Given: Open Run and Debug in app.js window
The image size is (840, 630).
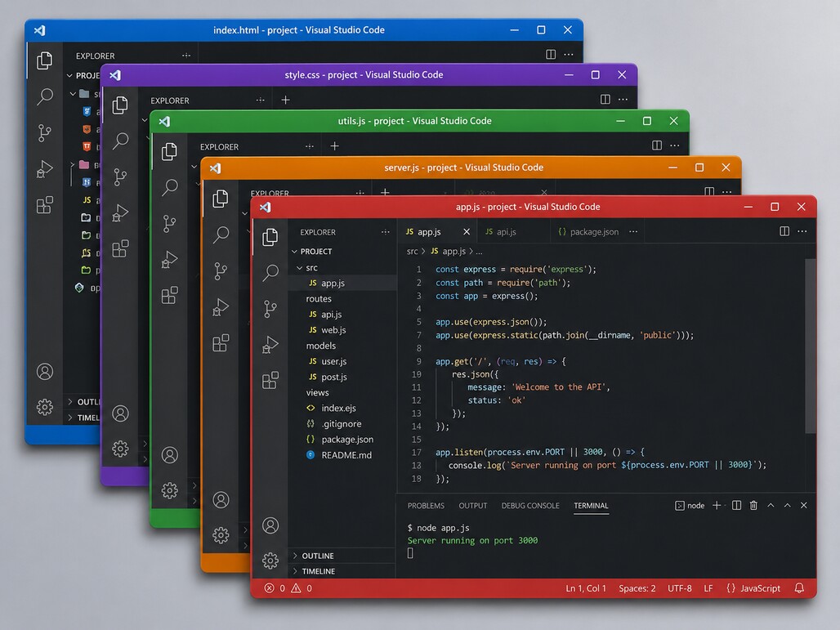Looking at the screenshot, I should pyautogui.click(x=270, y=345).
